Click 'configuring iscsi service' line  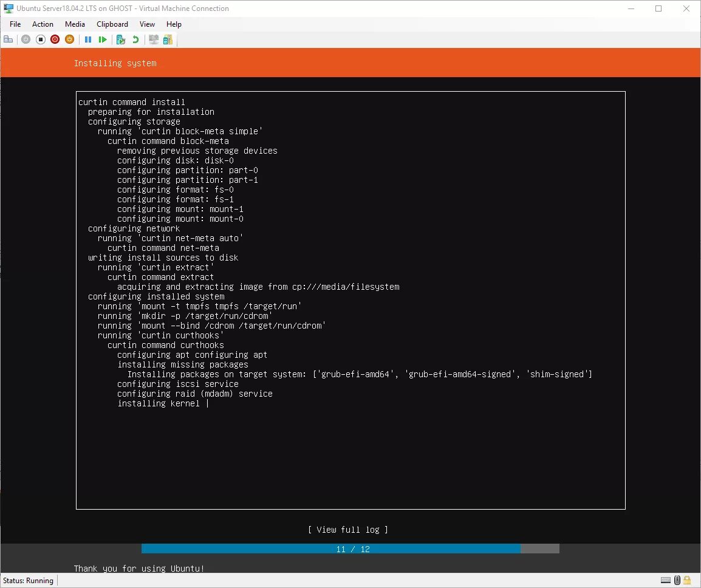coord(178,384)
